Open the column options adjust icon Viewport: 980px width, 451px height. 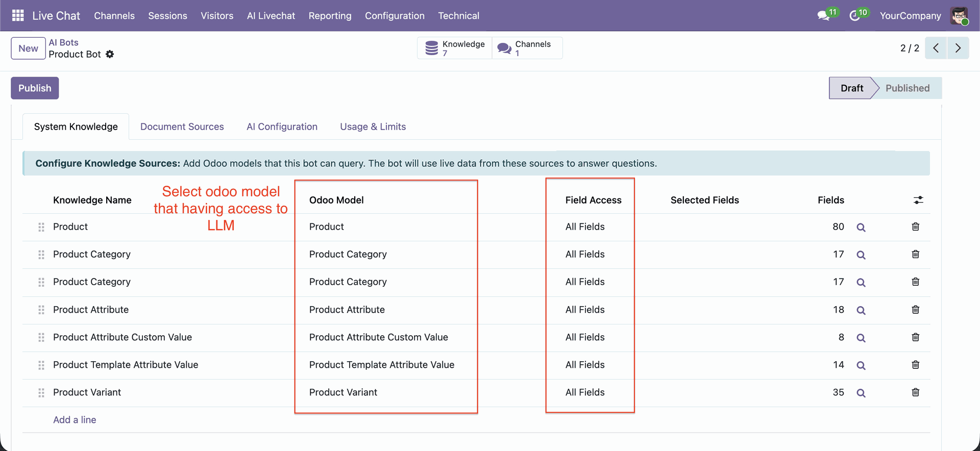tap(918, 200)
